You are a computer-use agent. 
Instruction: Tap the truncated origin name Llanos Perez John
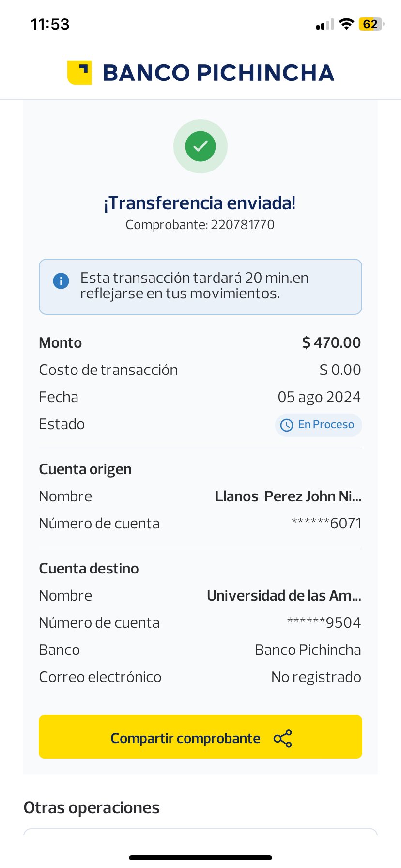point(288,496)
